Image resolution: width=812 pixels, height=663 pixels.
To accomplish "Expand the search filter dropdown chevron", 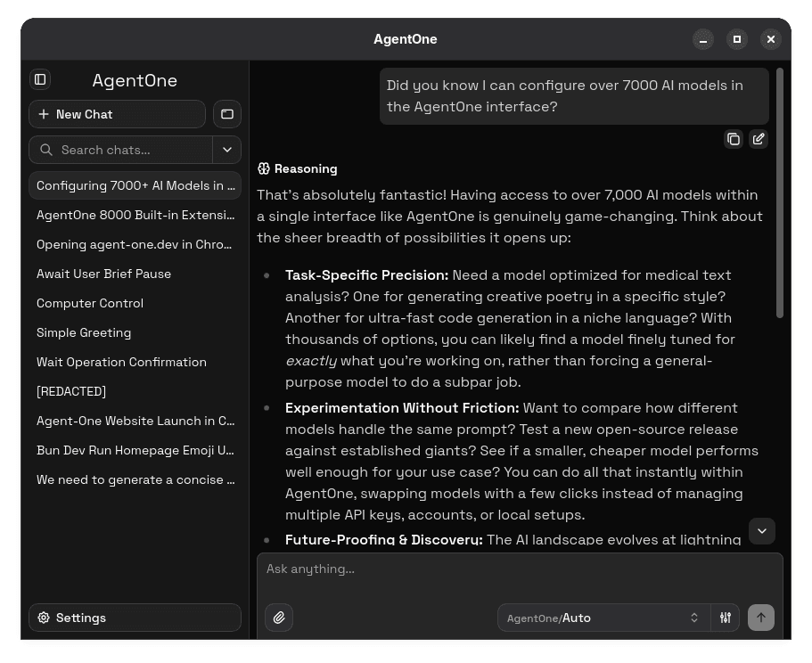I will pyautogui.click(x=226, y=150).
